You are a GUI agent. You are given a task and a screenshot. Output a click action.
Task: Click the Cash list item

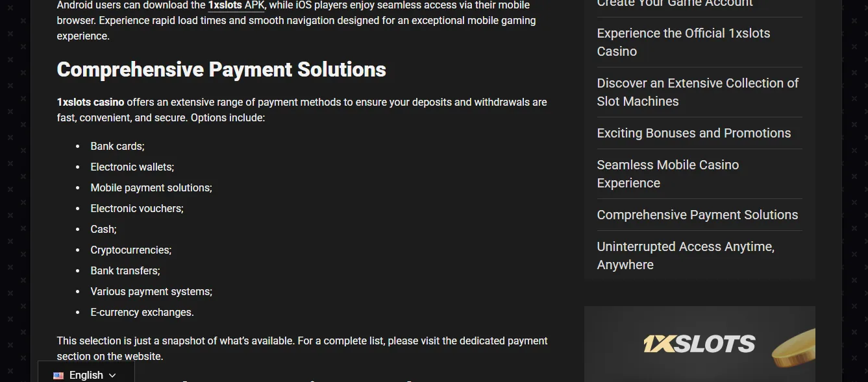click(104, 230)
